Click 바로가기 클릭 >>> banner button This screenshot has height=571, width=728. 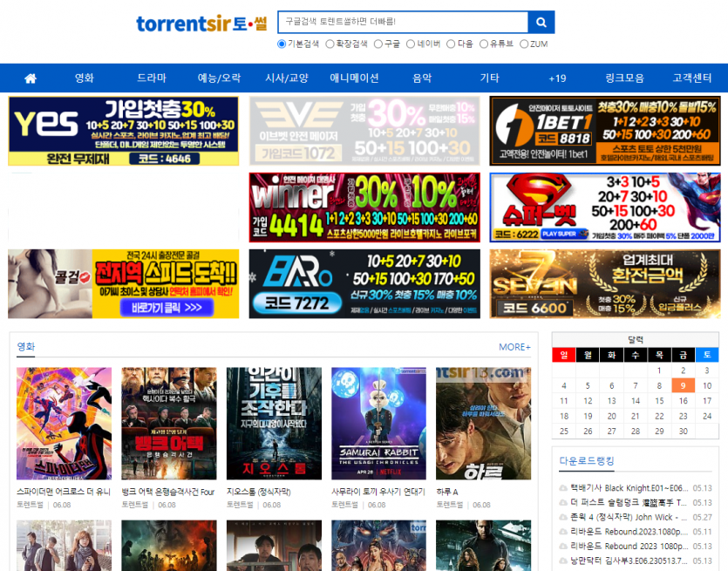[x=167, y=308]
